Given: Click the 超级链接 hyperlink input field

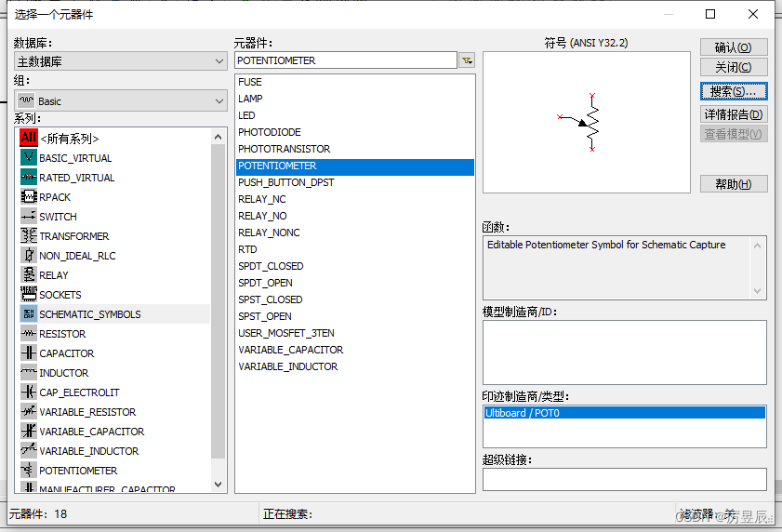Looking at the screenshot, I should [x=624, y=479].
